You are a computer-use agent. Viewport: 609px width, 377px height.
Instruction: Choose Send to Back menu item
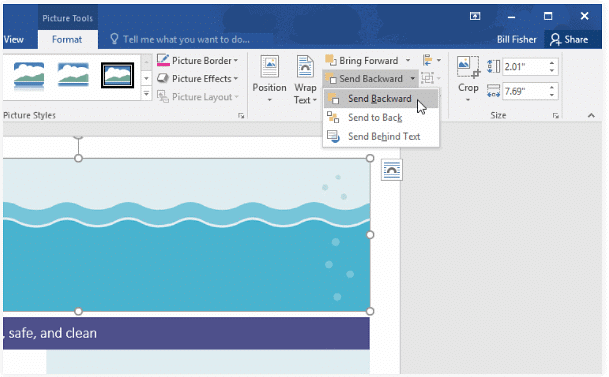click(381, 118)
